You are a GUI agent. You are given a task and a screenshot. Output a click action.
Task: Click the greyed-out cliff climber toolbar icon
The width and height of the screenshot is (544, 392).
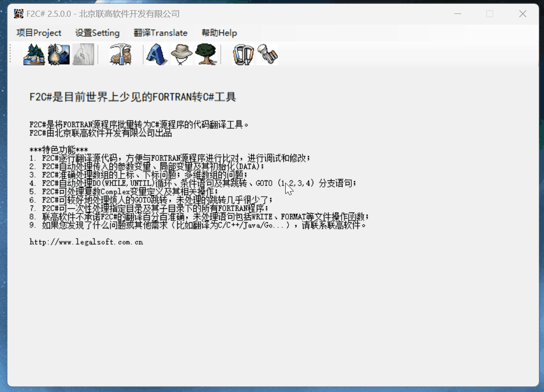83,54
